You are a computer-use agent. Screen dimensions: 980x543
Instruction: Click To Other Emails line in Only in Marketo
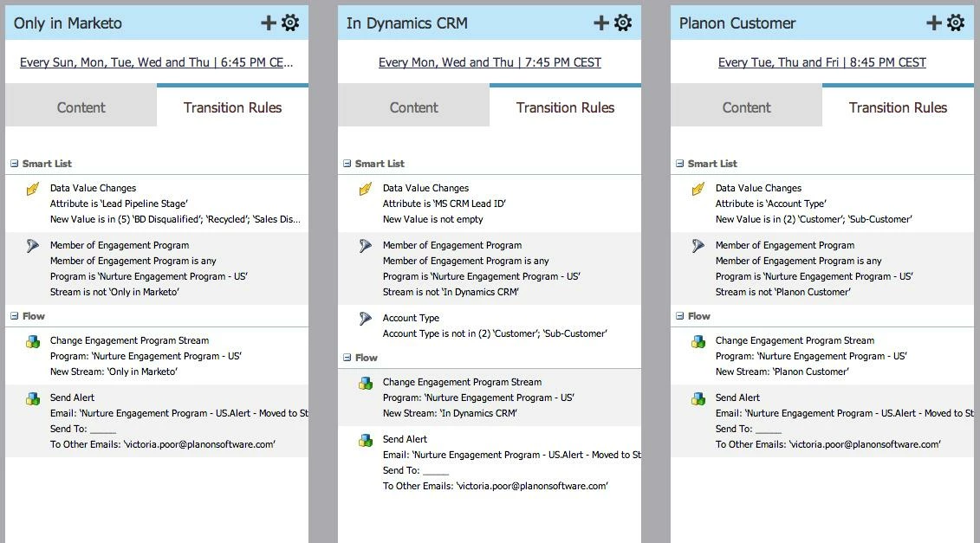point(163,444)
